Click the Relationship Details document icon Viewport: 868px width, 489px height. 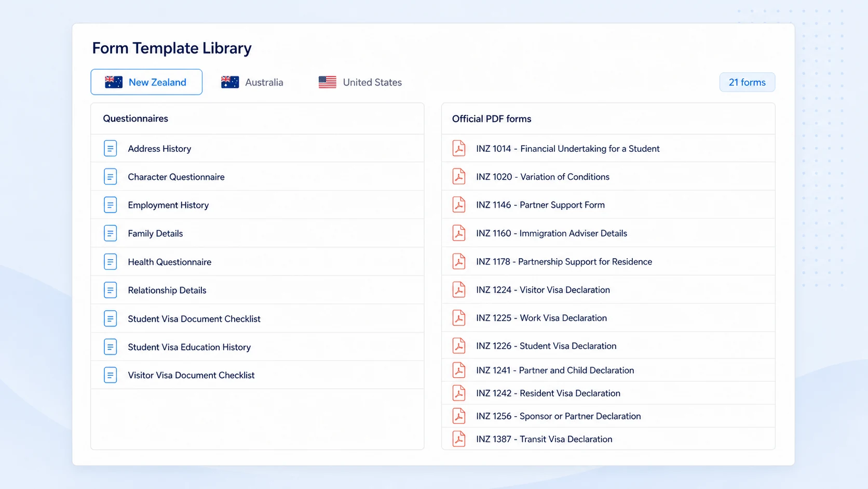click(x=110, y=290)
